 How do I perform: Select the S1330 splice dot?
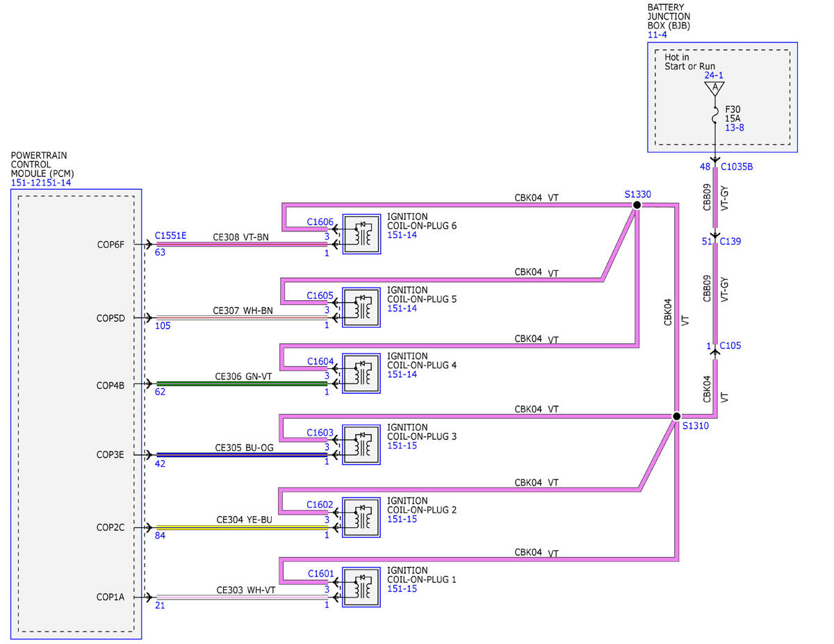(x=637, y=205)
